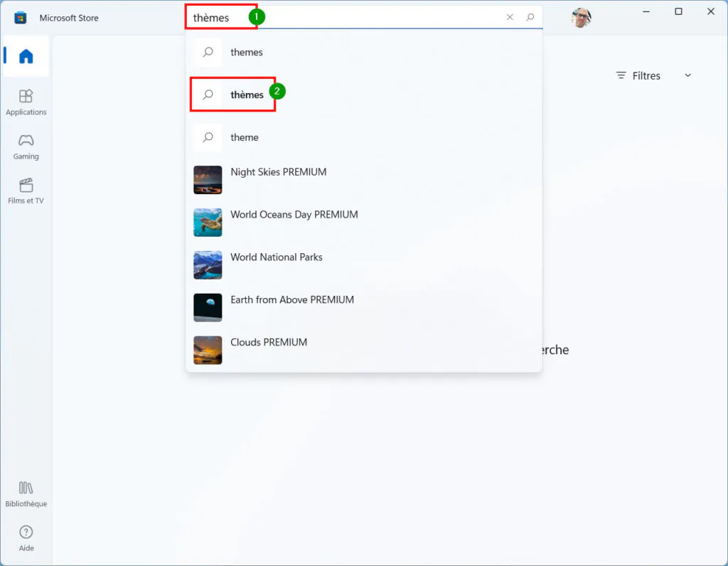728x566 pixels.
Task: Expand the Filtres chevron
Action: 688,75
